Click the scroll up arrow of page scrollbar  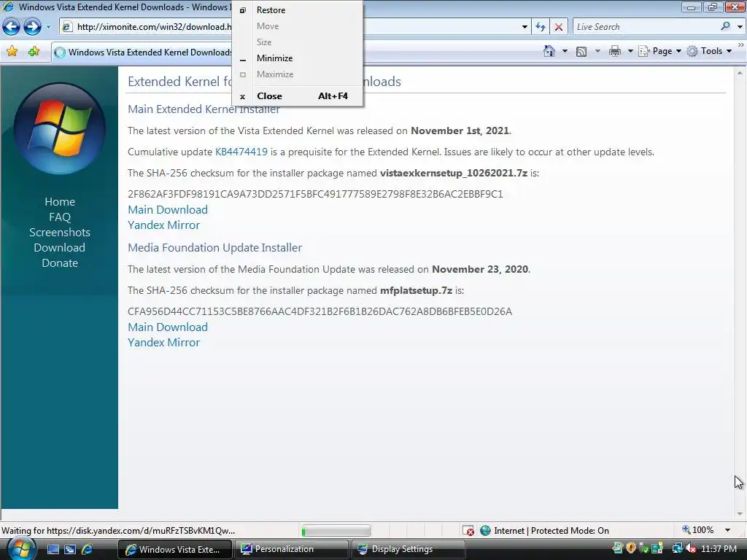pos(740,74)
